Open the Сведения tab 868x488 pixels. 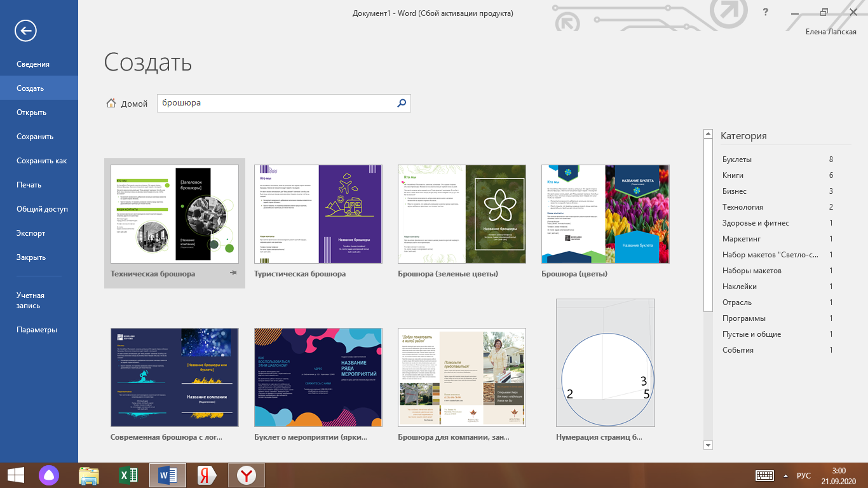tap(39, 64)
